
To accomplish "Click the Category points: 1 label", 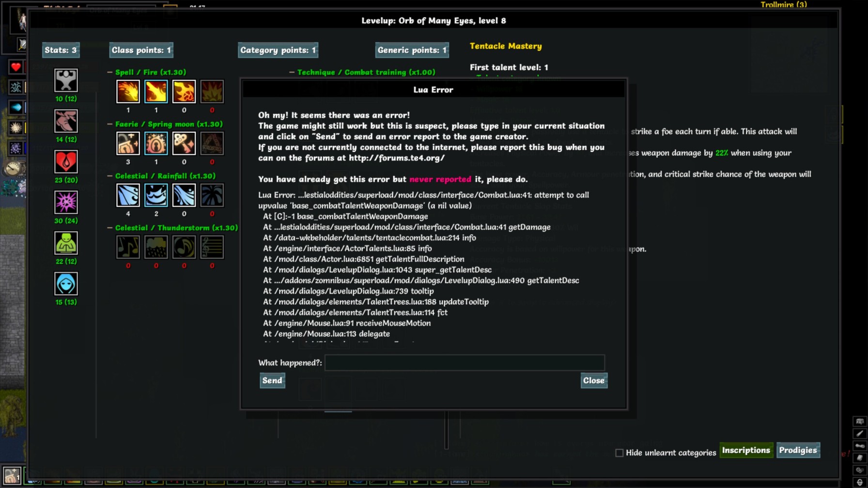I will (278, 50).
